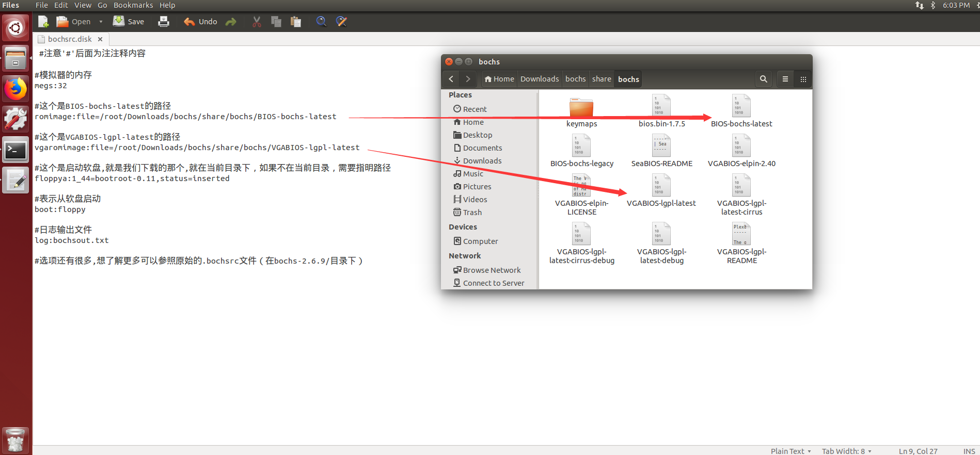980x455 pixels.
Task: Open Computer under Devices
Action: pos(476,241)
